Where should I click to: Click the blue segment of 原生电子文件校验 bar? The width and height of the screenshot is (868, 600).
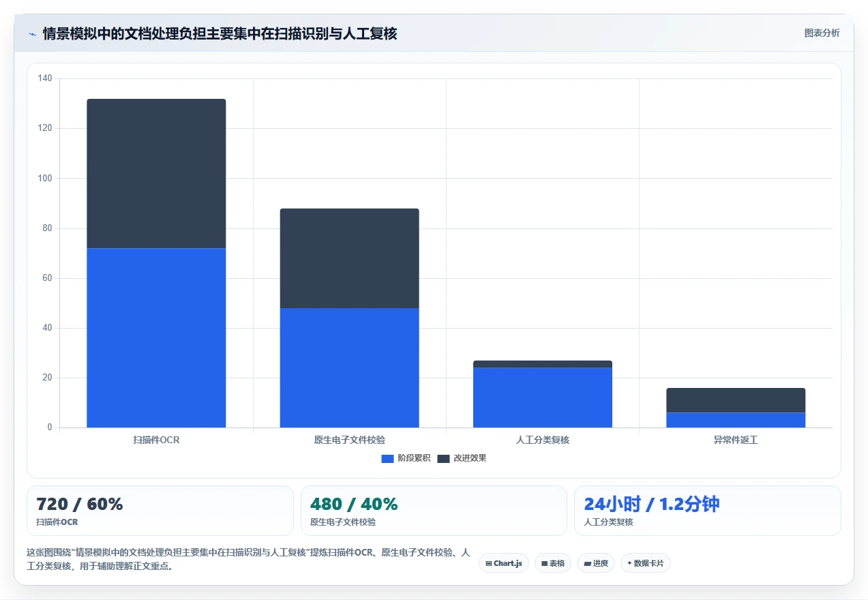coord(349,367)
